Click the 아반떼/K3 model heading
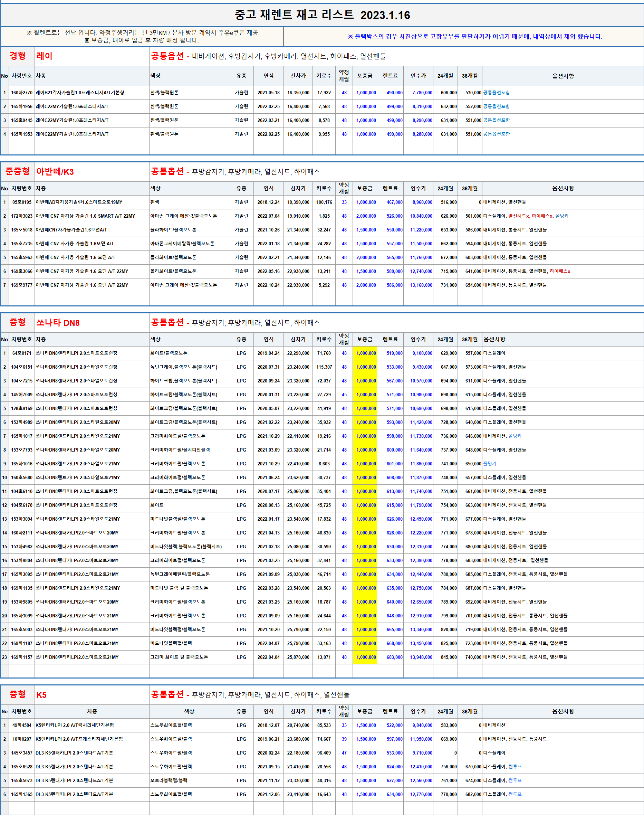 coord(55,172)
